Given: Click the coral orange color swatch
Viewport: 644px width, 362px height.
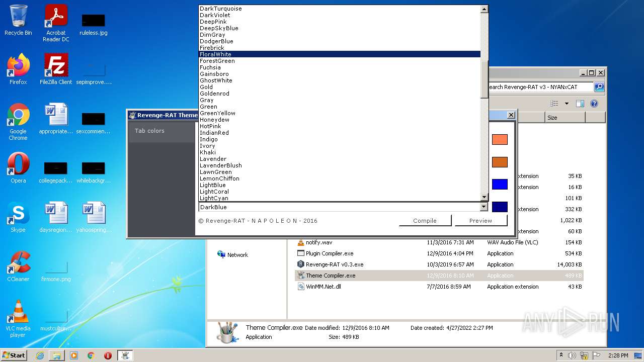Looking at the screenshot, I should [x=500, y=140].
